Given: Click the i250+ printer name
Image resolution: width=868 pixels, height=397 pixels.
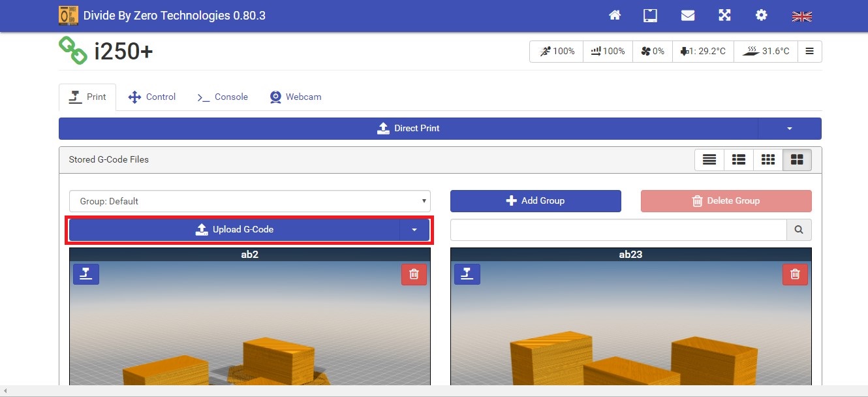Looking at the screenshot, I should (123, 50).
